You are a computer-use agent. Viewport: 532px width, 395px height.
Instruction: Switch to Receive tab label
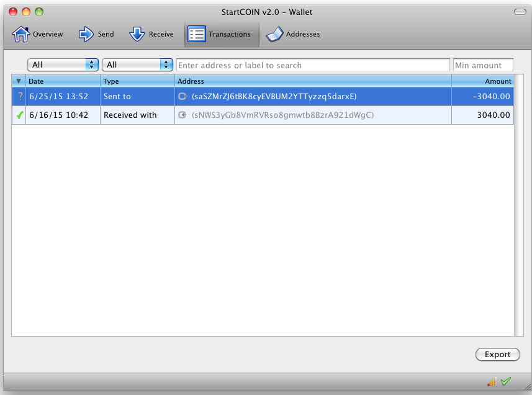click(161, 34)
